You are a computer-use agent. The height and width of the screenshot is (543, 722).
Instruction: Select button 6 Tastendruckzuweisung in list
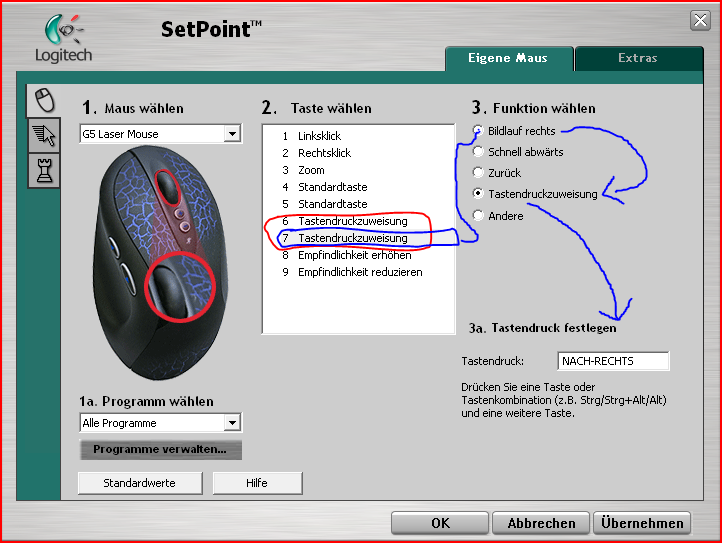click(x=358, y=221)
